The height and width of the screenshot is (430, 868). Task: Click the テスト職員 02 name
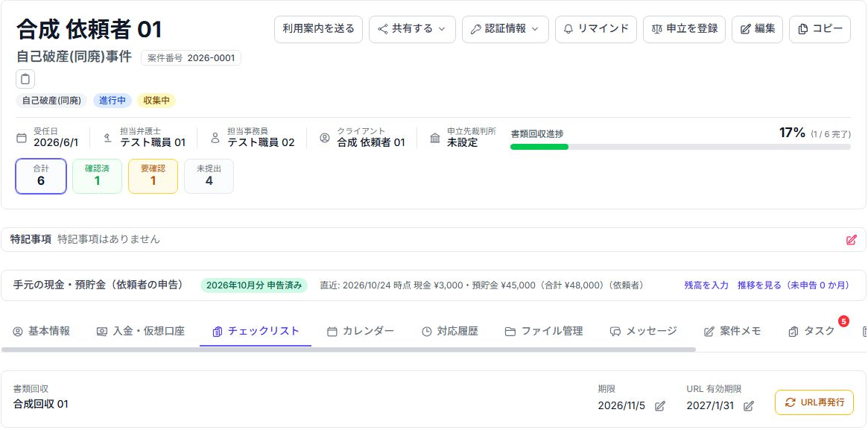[x=261, y=142]
